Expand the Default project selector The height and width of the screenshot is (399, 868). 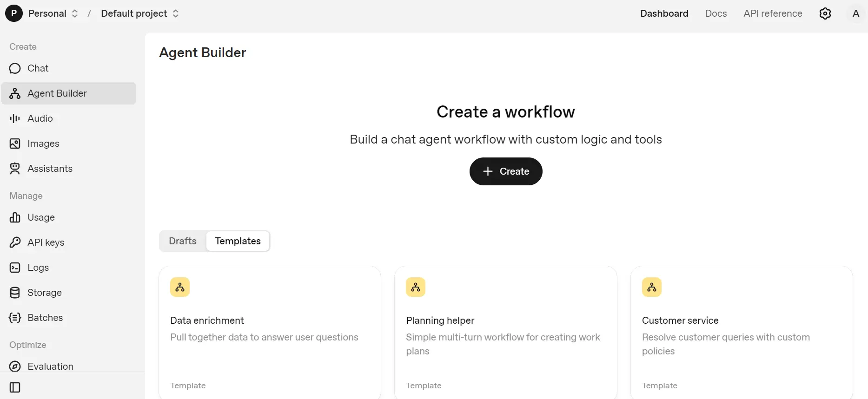coord(139,13)
